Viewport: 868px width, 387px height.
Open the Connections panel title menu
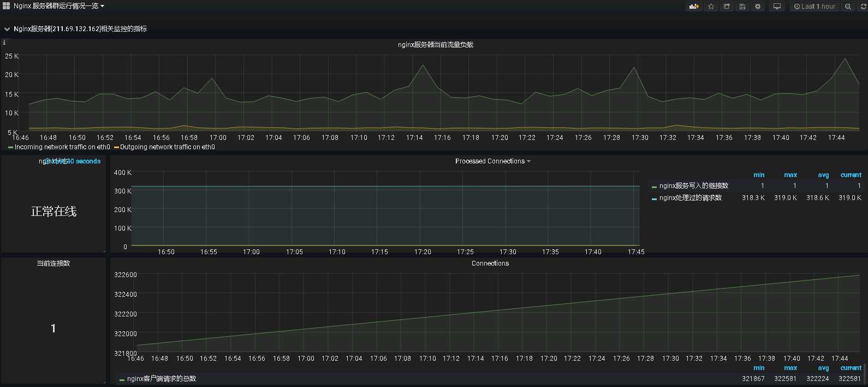490,263
